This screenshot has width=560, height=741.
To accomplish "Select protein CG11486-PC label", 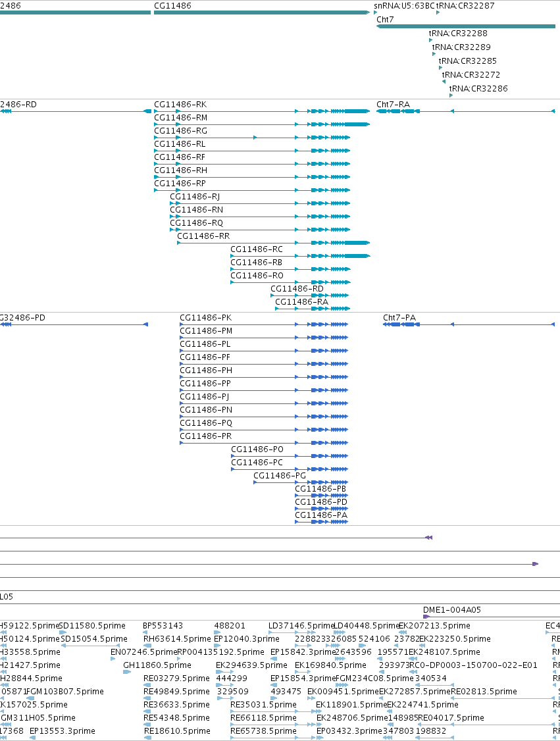I will click(257, 462).
